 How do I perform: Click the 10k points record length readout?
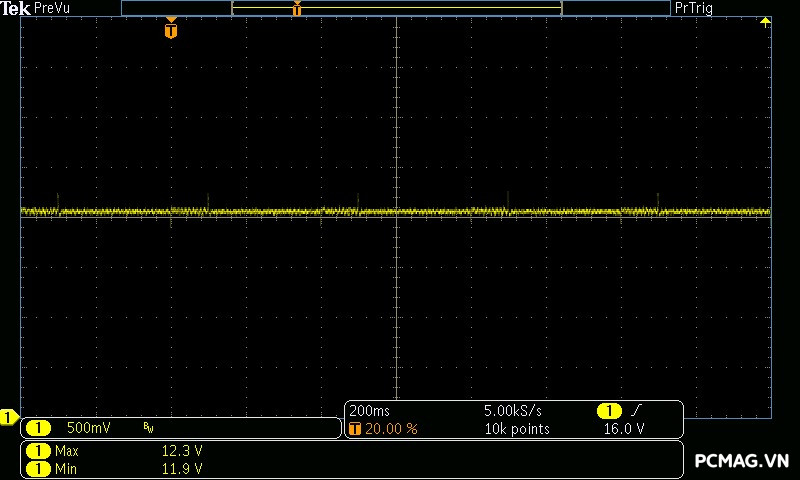516,429
